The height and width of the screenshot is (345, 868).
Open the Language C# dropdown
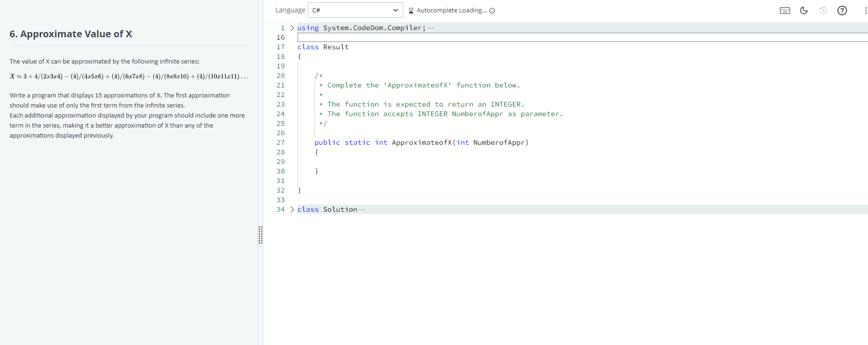[x=356, y=10]
